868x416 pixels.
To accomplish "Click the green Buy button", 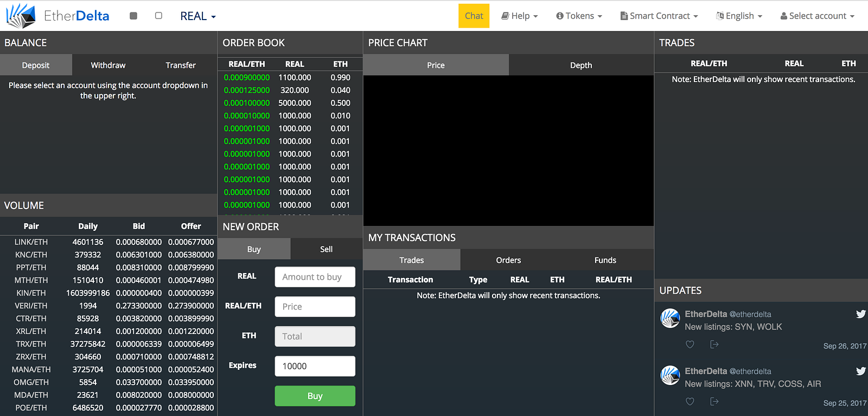I will (315, 396).
